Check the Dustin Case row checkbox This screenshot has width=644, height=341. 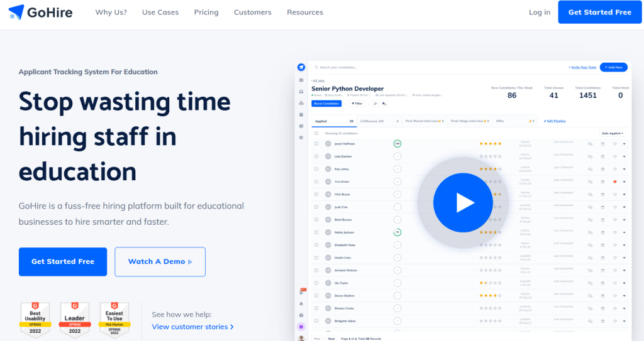[x=316, y=257]
